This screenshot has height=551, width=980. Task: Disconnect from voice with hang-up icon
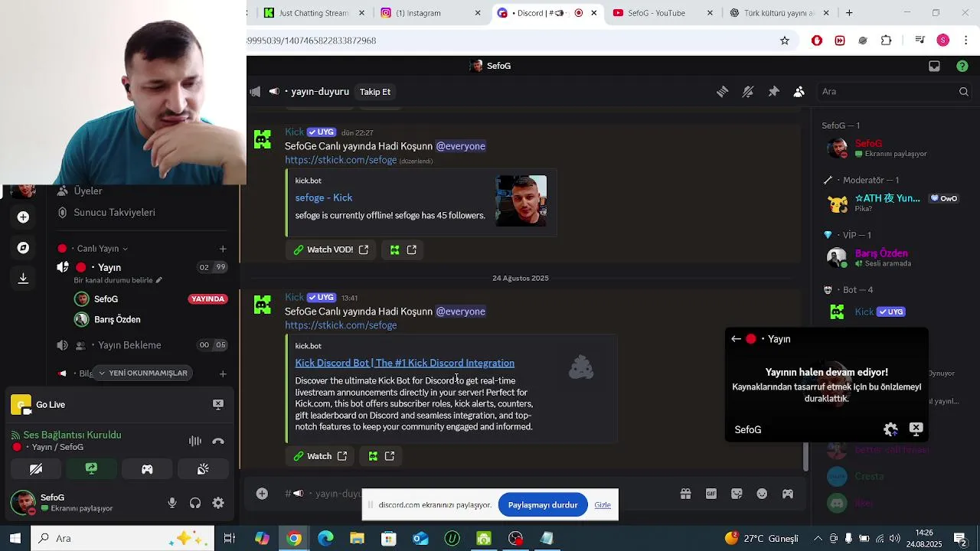pyautogui.click(x=218, y=441)
